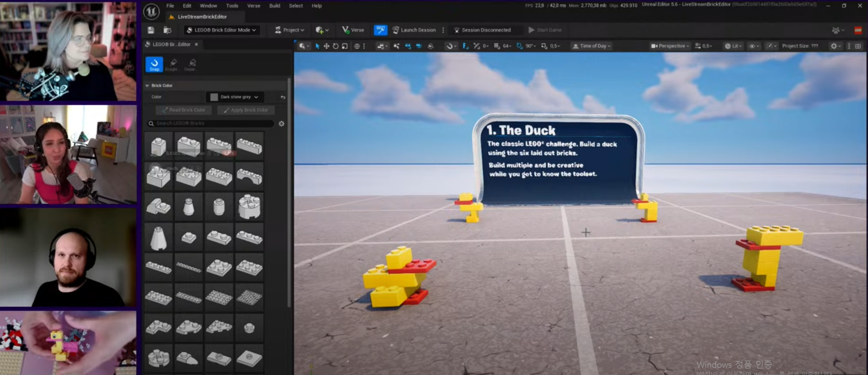Image resolution: width=868 pixels, height=375 pixels.
Task: Toggle the Snap tool
Action: tap(154, 64)
